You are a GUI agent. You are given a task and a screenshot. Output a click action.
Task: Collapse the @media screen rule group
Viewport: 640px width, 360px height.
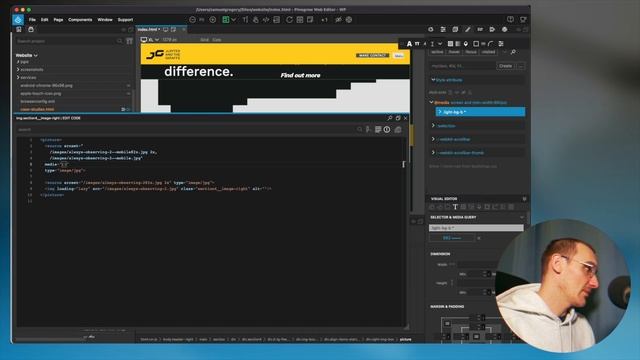click(x=431, y=102)
